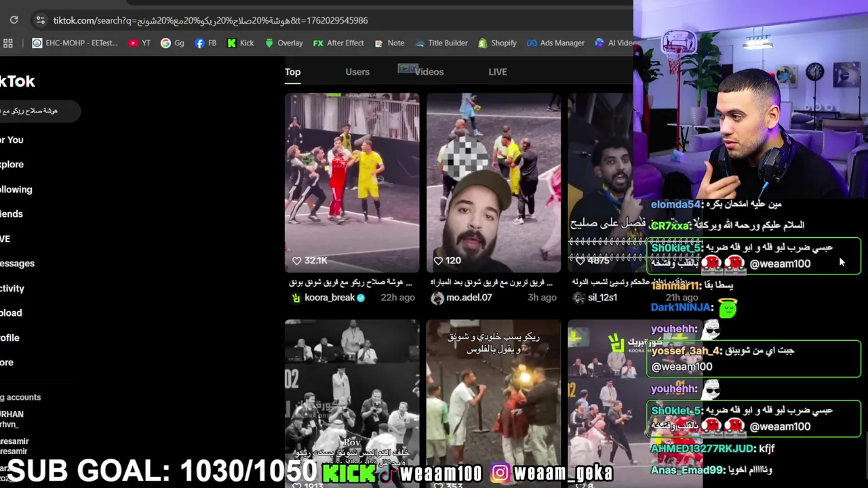Open More in sidebar
This screenshot has width=868, height=488.
(x=7, y=363)
